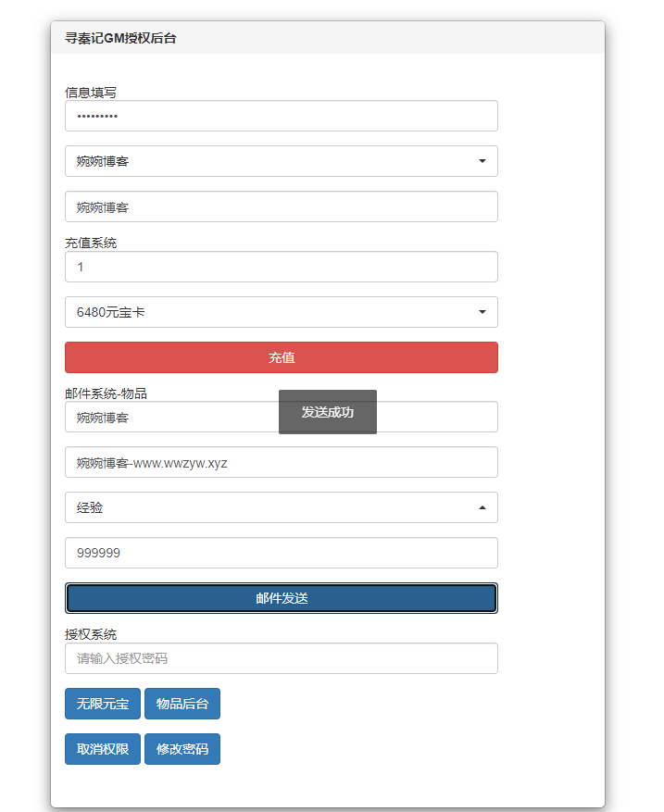Select the 物品后台 button
Screen dimensions: 664x812
tap(182, 704)
